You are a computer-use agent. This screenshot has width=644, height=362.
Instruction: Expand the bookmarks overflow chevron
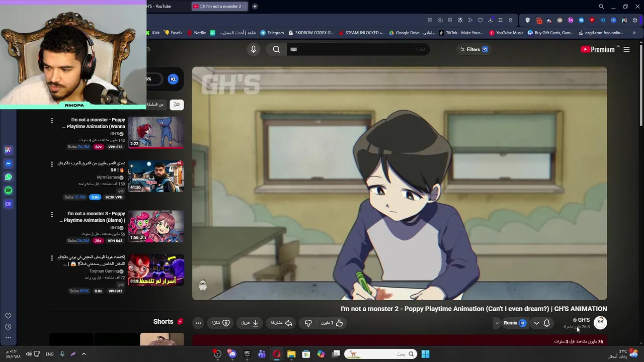click(634, 33)
